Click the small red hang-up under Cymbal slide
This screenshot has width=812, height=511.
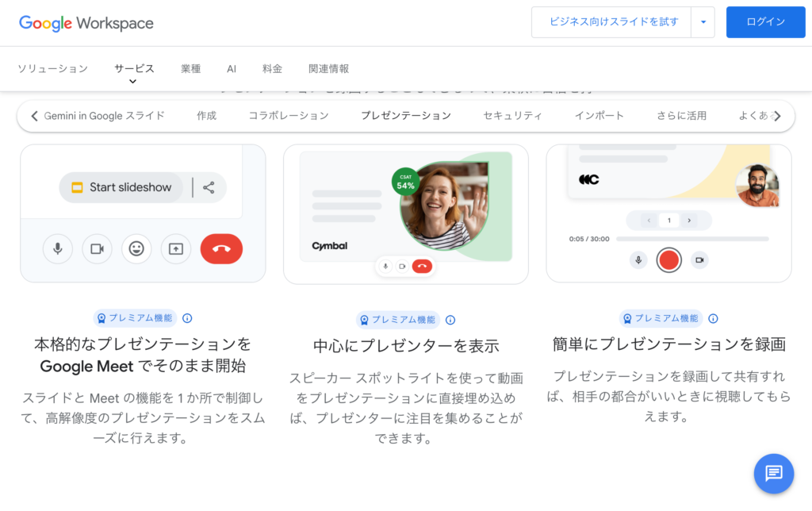[422, 267]
